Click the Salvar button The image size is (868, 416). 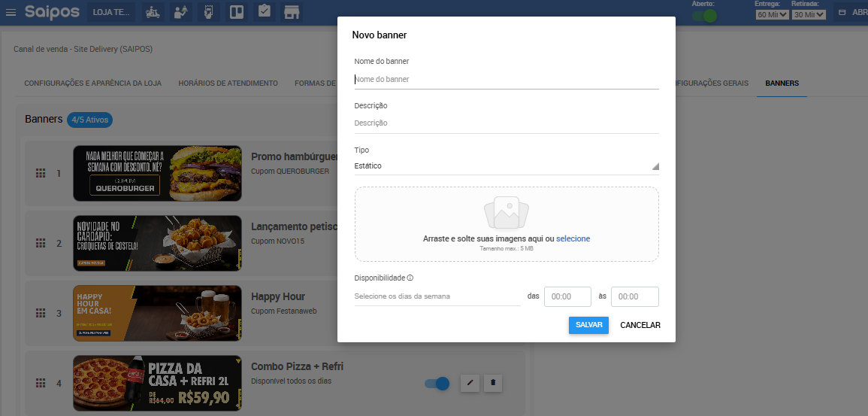[x=588, y=325]
